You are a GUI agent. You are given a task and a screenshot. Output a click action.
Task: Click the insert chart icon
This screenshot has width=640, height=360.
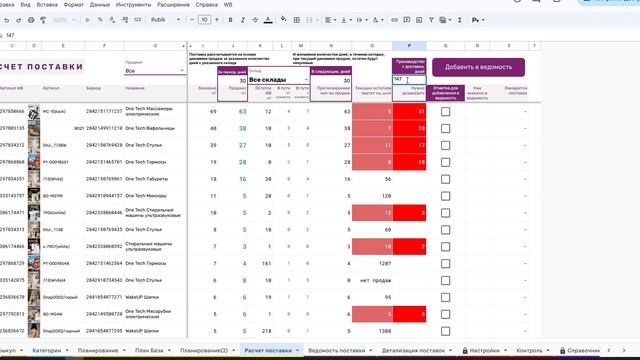419,20
